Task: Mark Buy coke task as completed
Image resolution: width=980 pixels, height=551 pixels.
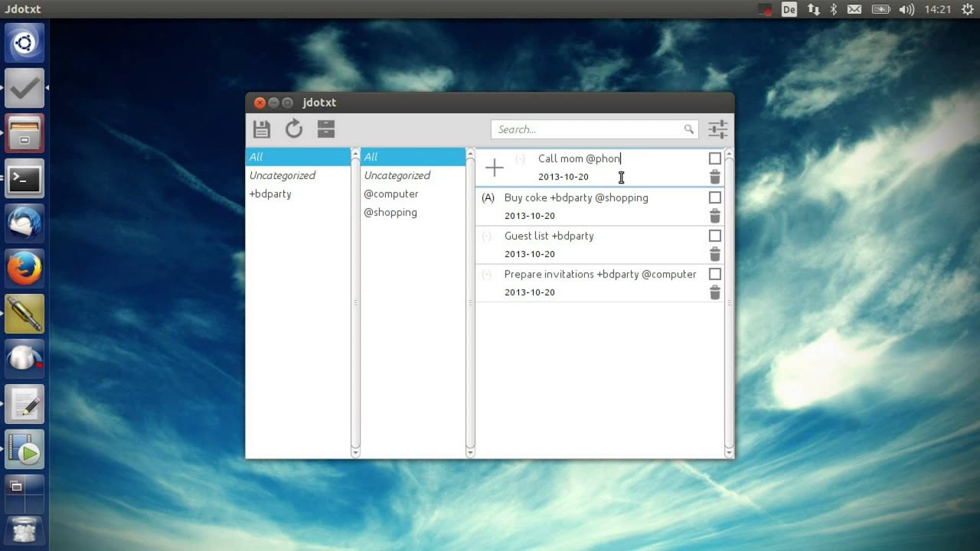Action: pyautogui.click(x=715, y=197)
